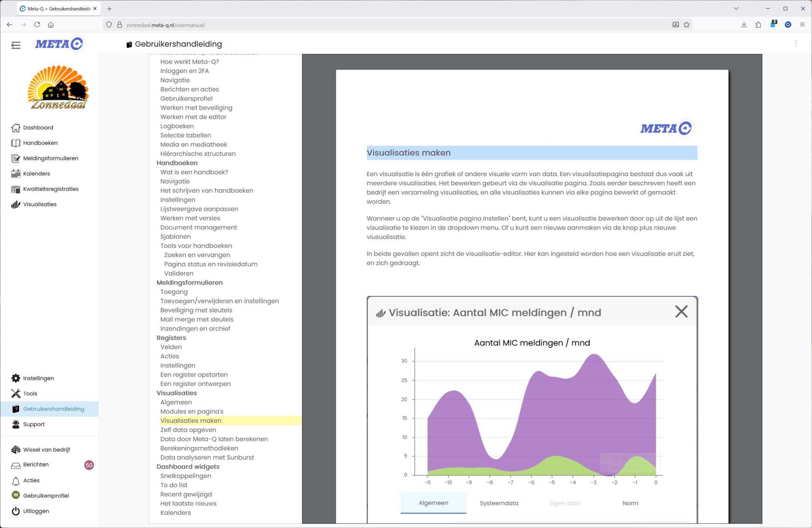Open Meldingsformulieren module
The image size is (812, 528).
tap(50, 158)
